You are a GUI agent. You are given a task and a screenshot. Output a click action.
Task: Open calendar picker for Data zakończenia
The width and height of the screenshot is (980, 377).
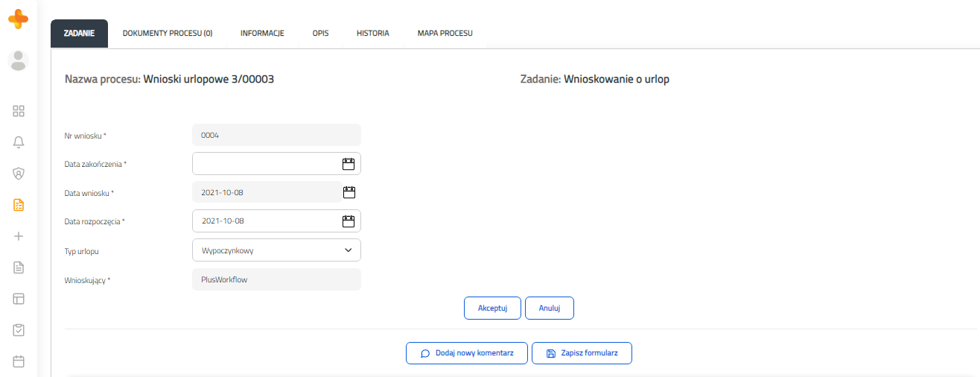(x=348, y=163)
